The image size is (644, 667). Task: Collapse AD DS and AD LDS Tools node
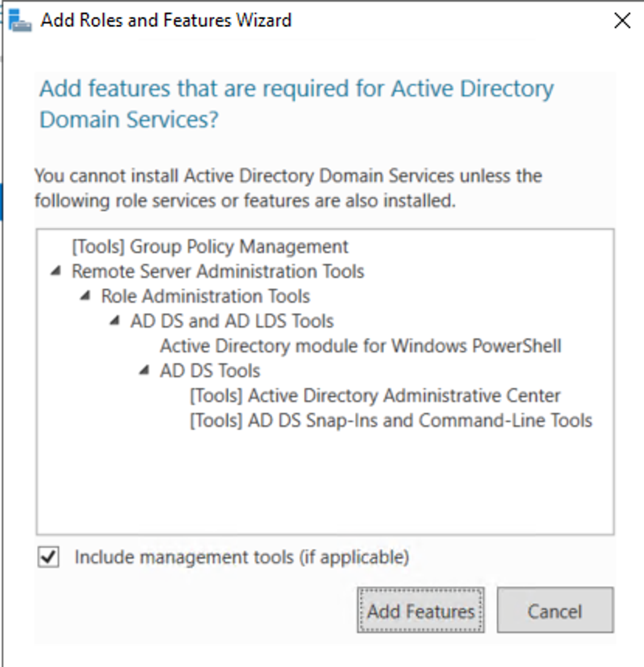click(115, 321)
